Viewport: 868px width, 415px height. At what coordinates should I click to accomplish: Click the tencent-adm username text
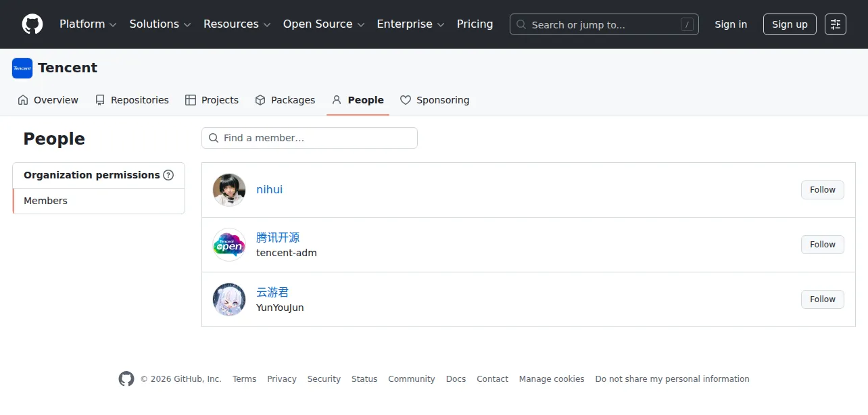pos(287,253)
